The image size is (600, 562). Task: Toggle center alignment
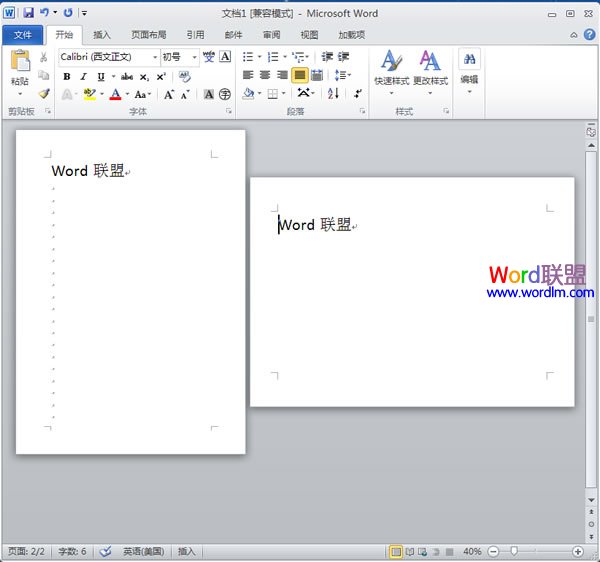265,75
